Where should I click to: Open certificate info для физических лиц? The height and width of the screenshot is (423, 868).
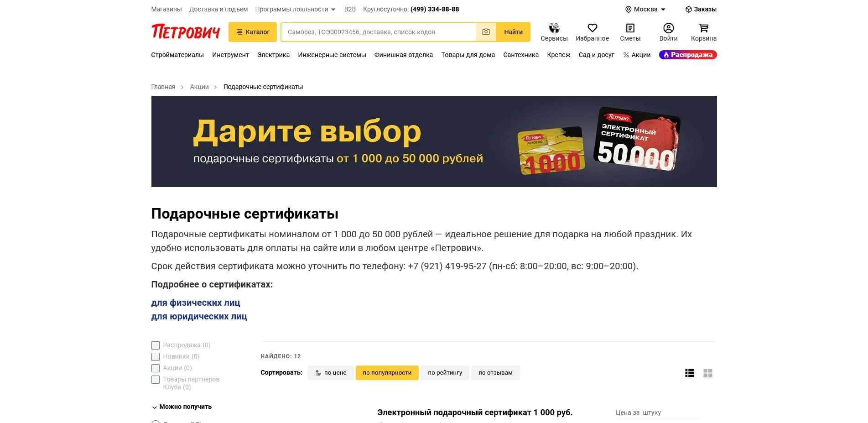[196, 303]
